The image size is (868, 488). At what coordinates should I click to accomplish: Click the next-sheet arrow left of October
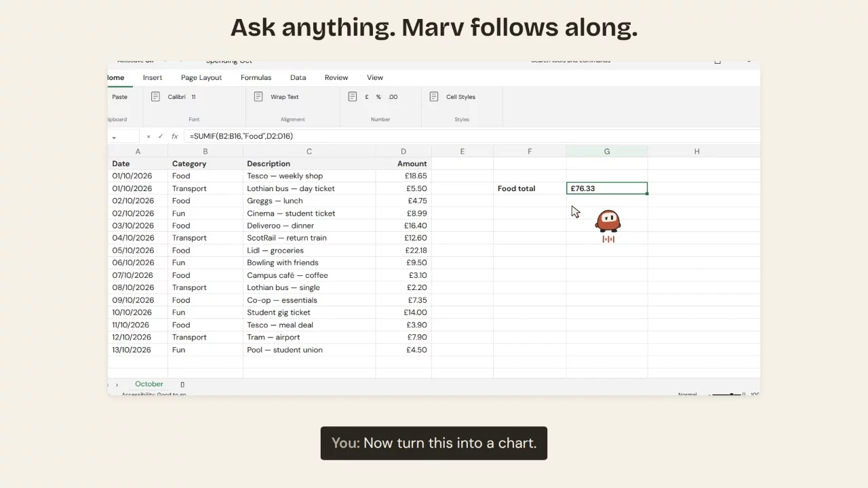pos(117,384)
